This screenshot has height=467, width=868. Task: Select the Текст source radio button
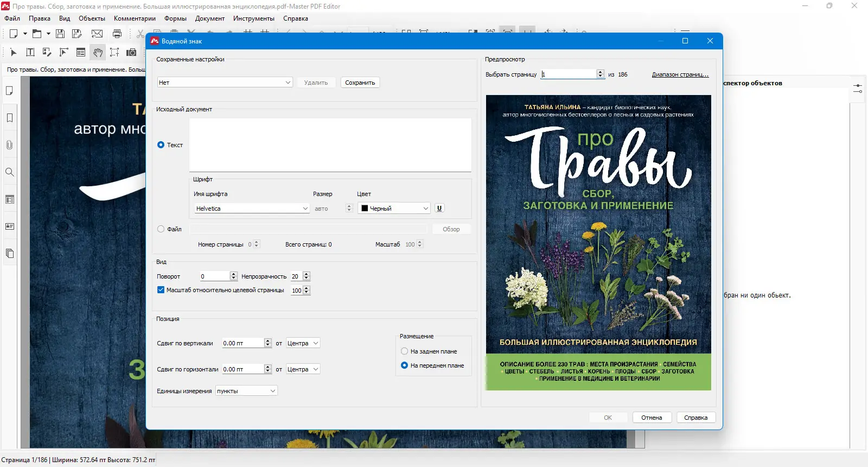[x=161, y=145]
